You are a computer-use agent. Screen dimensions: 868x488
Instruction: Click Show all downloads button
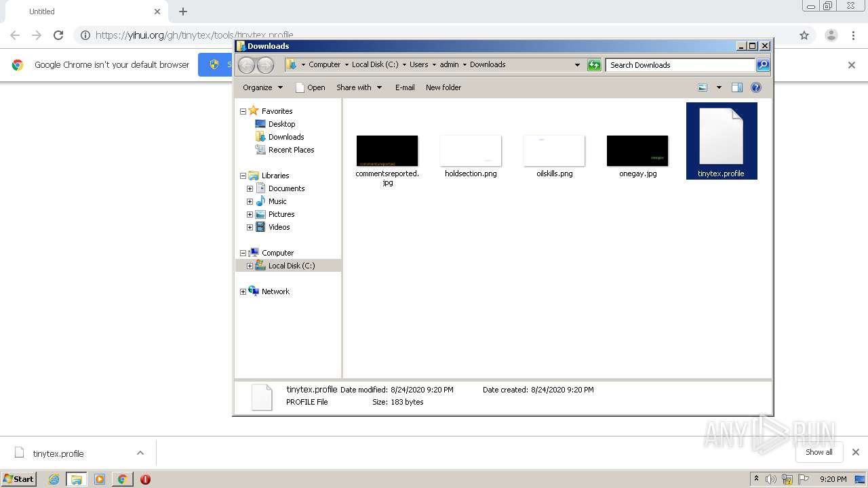[819, 452]
